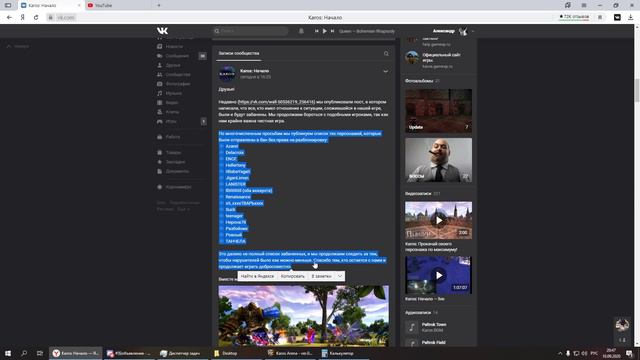Open the Товары icon in sidebar
Viewport: 640px width, 360px height.
pyautogui.click(x=160, y=153)
